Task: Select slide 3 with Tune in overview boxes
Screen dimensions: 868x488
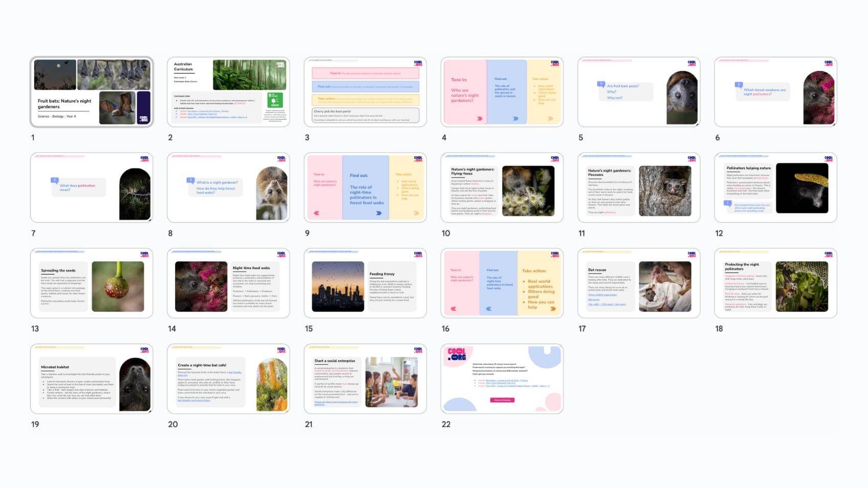Action: (365, 92)
